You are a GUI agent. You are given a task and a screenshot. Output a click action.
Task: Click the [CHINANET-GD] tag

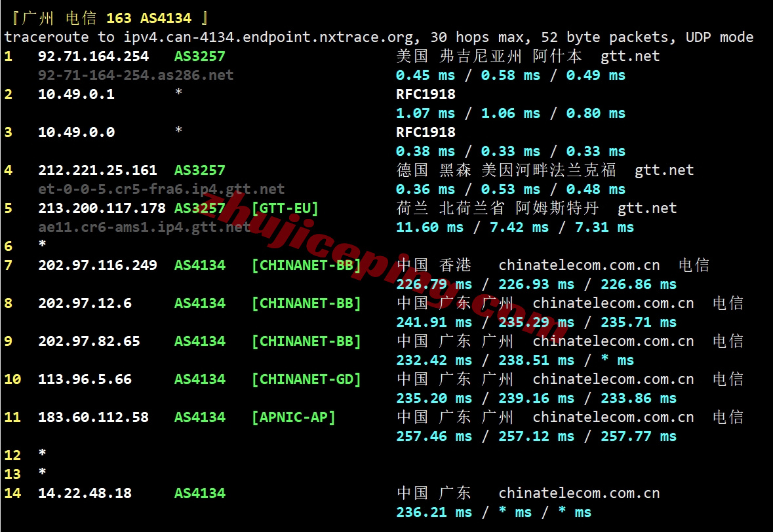(306, 379)
